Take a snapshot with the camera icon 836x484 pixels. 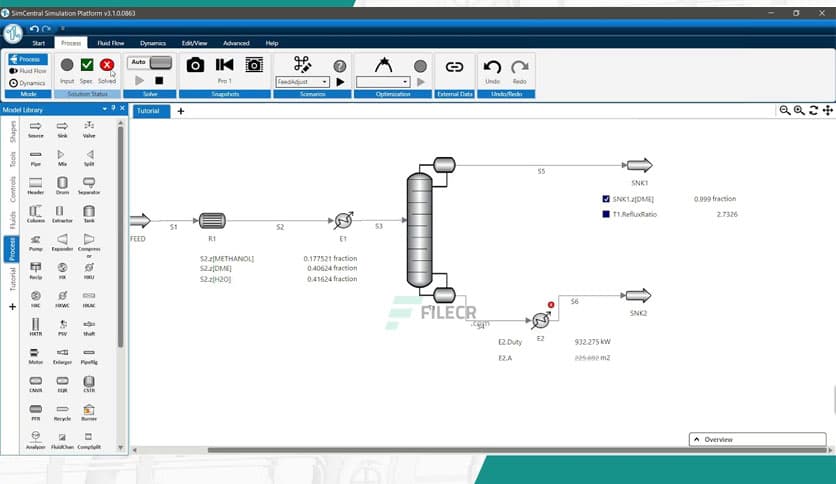point(195,65)
